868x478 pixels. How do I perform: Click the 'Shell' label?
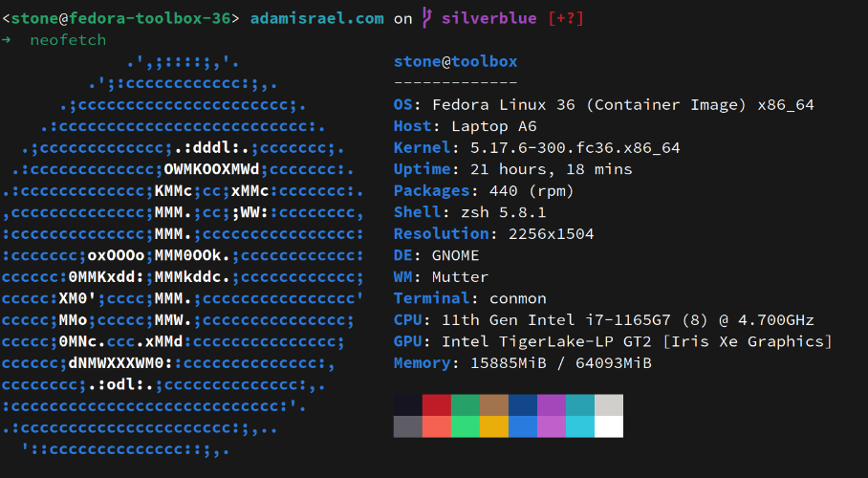pyautogui.click(x=418, y=212)
